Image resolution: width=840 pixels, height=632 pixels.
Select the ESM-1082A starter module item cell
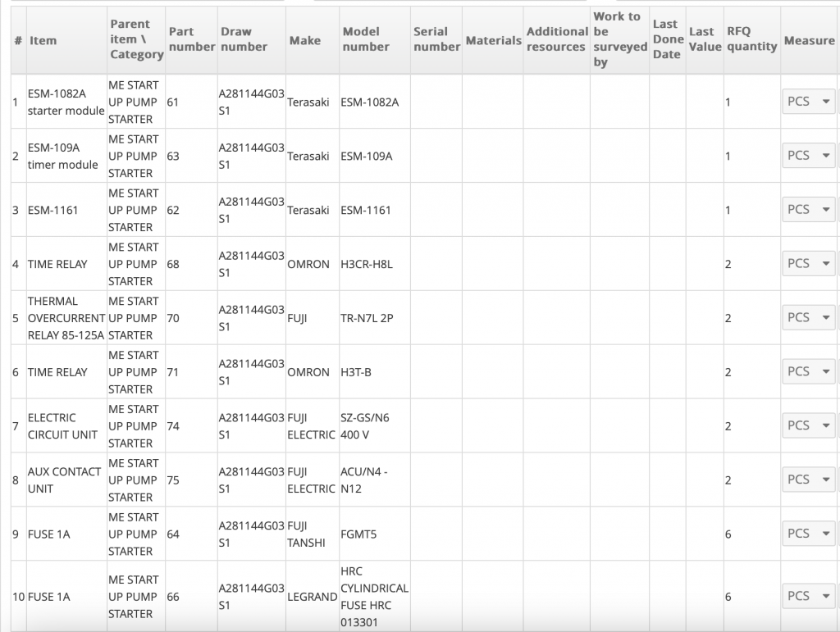point(66,102)
